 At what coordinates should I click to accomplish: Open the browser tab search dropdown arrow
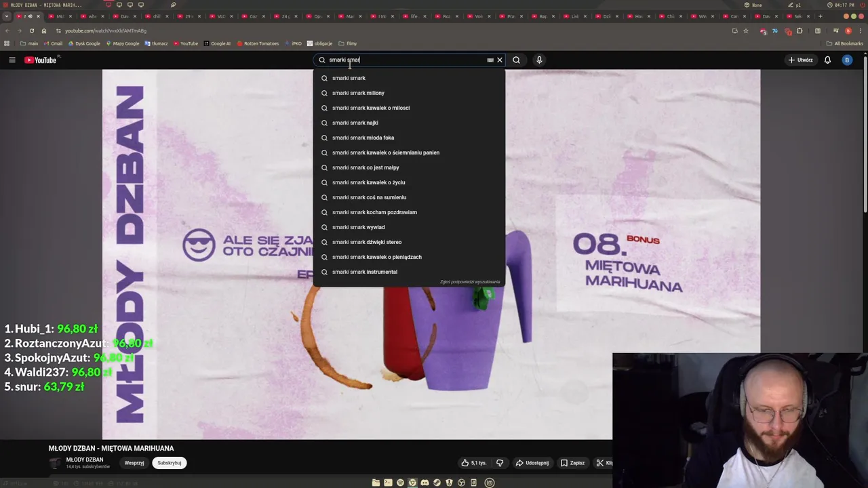pyautogui.click(x=7, y=16)
